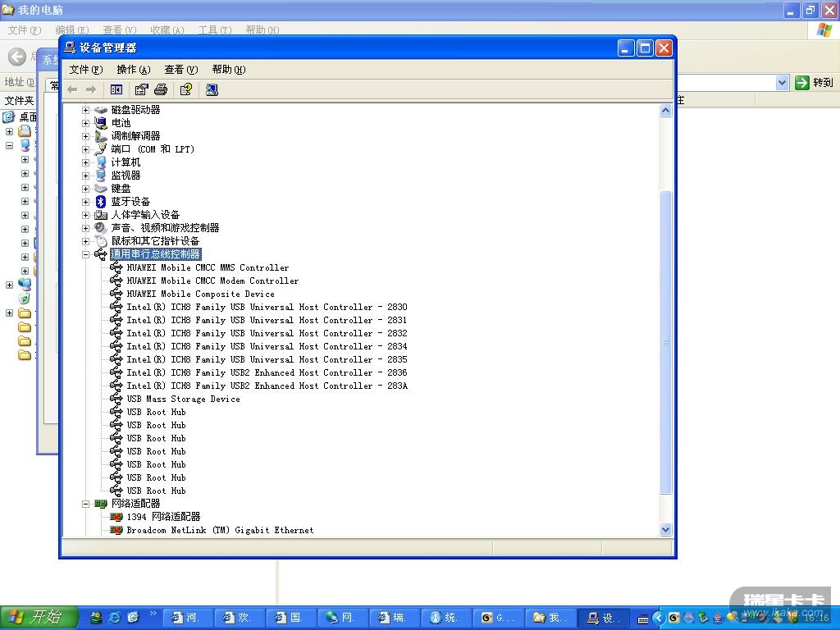Image resolution: width=840 pixels, height=630 pixels.
Task: Open the 操作(A) menu in Device Manager
Action: [x=134, y=70]
